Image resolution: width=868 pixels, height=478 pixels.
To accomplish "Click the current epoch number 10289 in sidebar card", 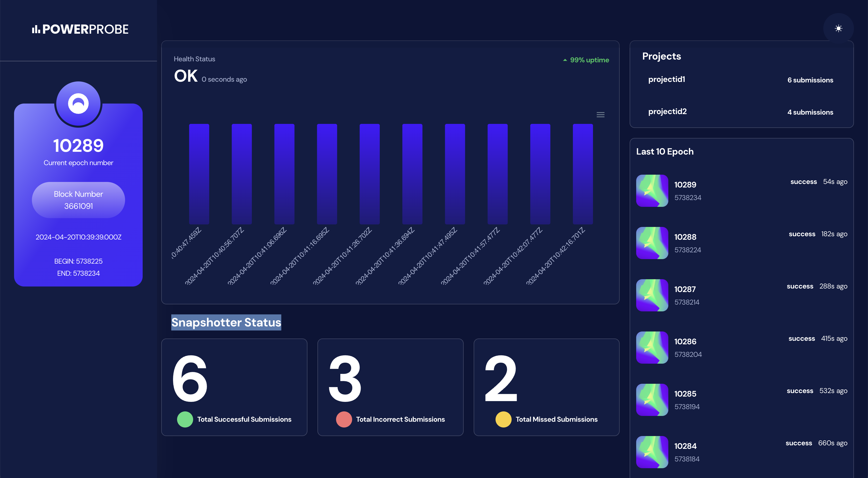I will click(x=78, y=146).
